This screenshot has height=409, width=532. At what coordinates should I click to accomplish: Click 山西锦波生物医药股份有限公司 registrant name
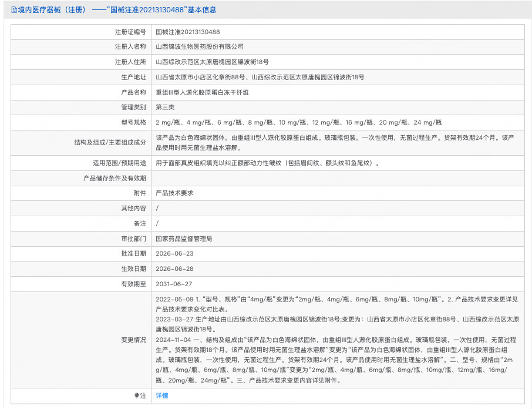pyautogui.click(x=200, y=47)
